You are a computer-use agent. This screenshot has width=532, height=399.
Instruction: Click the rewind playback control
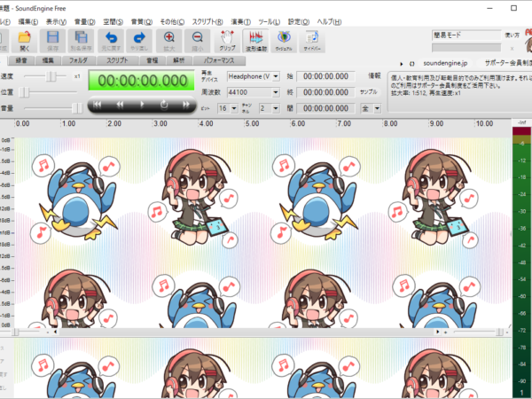point(120,105)
